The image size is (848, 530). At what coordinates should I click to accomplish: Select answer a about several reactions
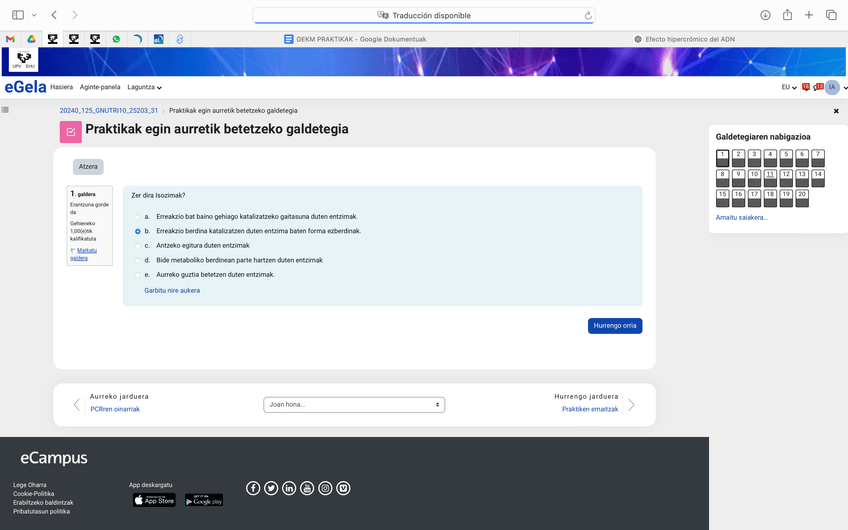pos(137,217)
